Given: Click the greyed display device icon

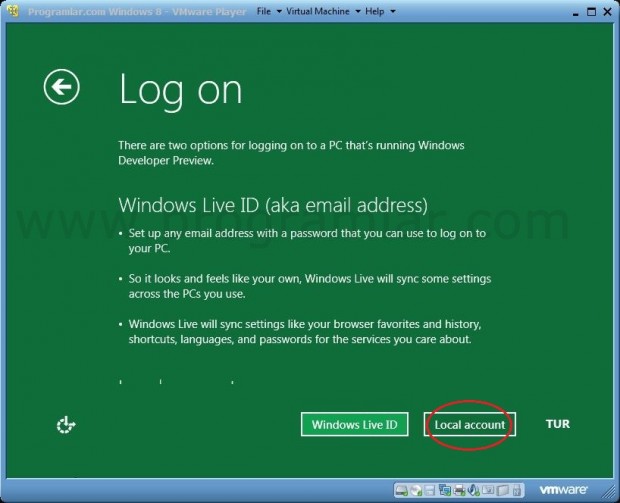Looking at the screenshot, I should (x=488, y=490).
